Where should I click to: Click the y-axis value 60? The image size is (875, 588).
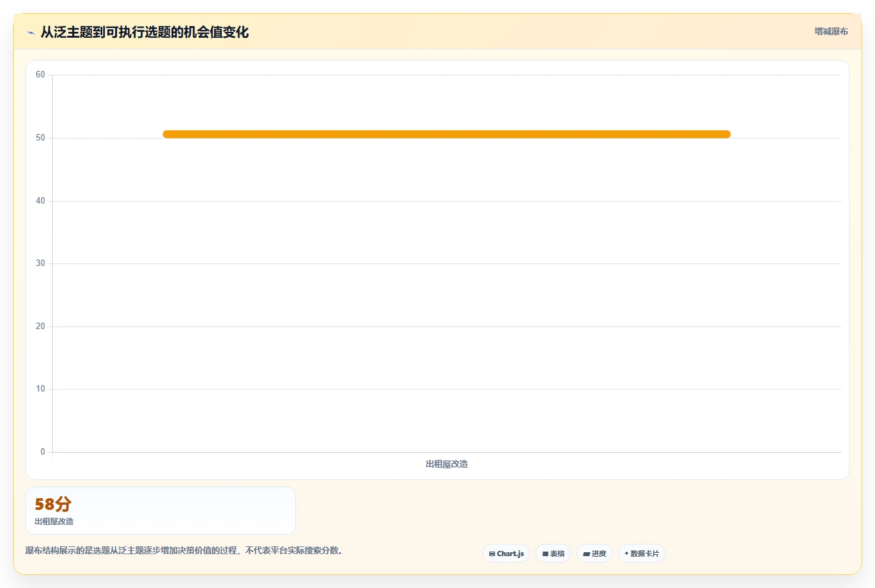point(40,75)
